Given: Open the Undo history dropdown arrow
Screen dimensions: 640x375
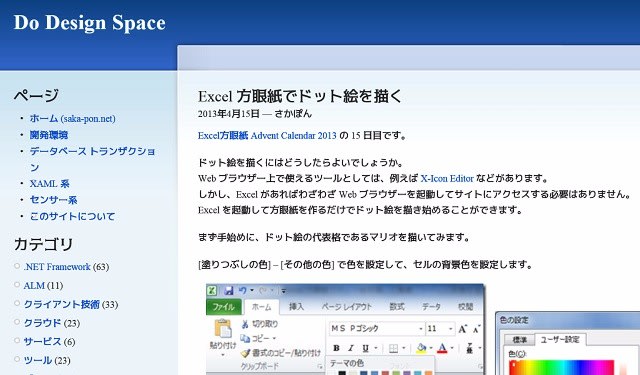Looking at the screenshot, I should coord(252,291).
